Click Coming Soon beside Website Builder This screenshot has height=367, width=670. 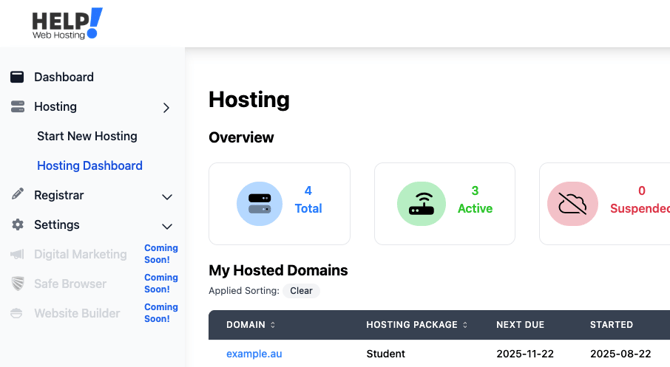click(161, 313)
